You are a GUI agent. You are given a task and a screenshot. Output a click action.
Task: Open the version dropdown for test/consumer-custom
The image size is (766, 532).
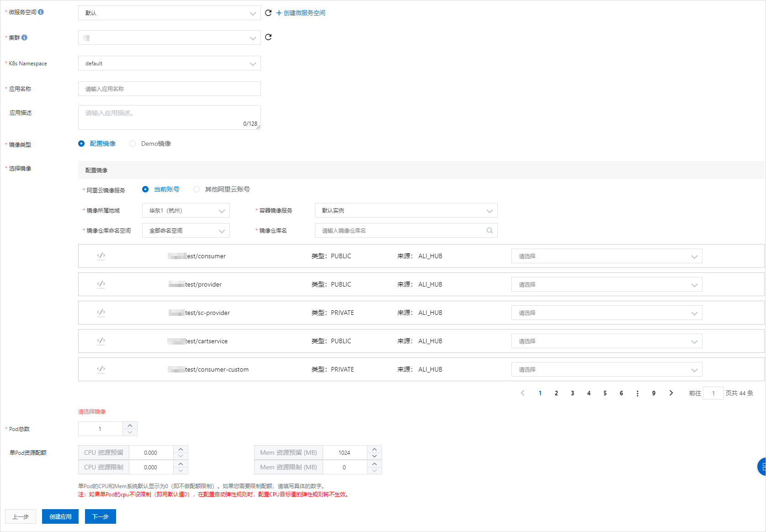(x=607, y=369)
